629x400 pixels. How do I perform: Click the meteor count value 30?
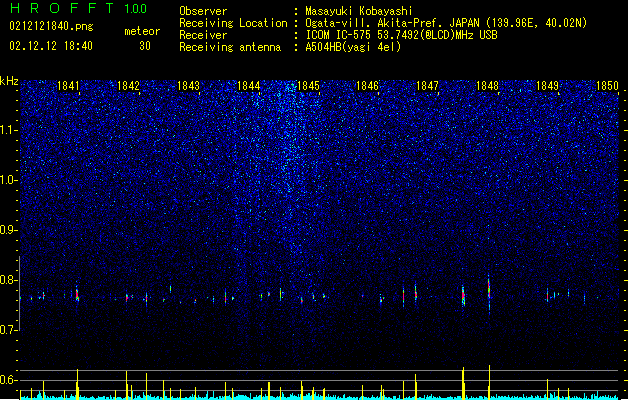145,46
